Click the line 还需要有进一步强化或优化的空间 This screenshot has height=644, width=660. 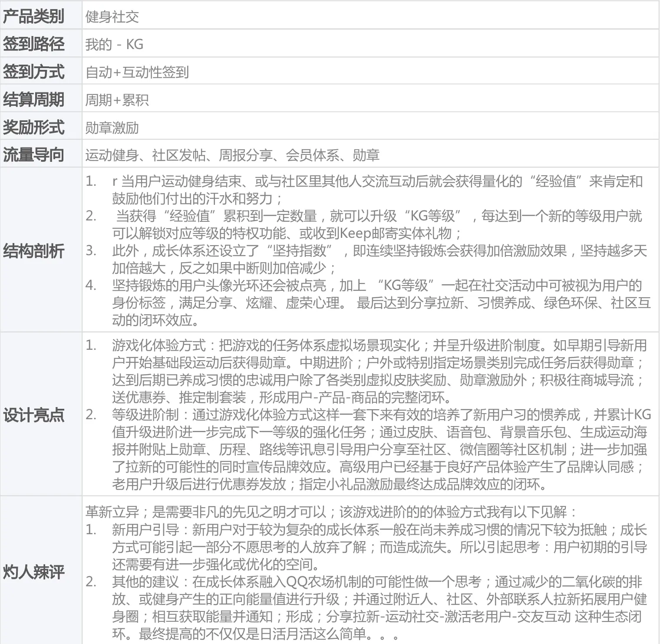coord(216,565)
